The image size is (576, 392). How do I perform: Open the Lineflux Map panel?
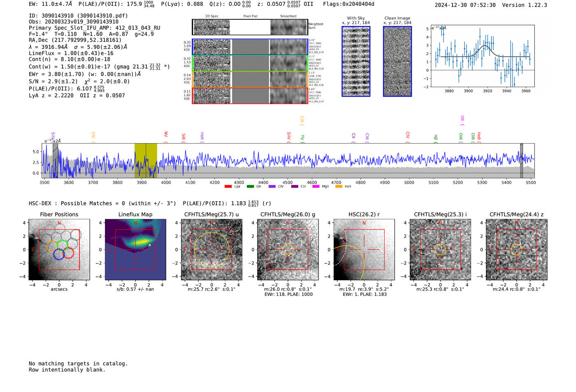(x=135, y=250)
